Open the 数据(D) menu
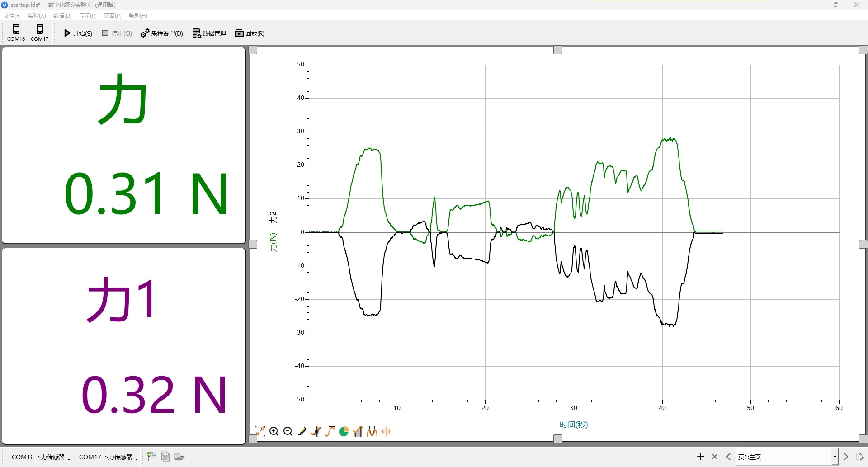 pos(62,15)
